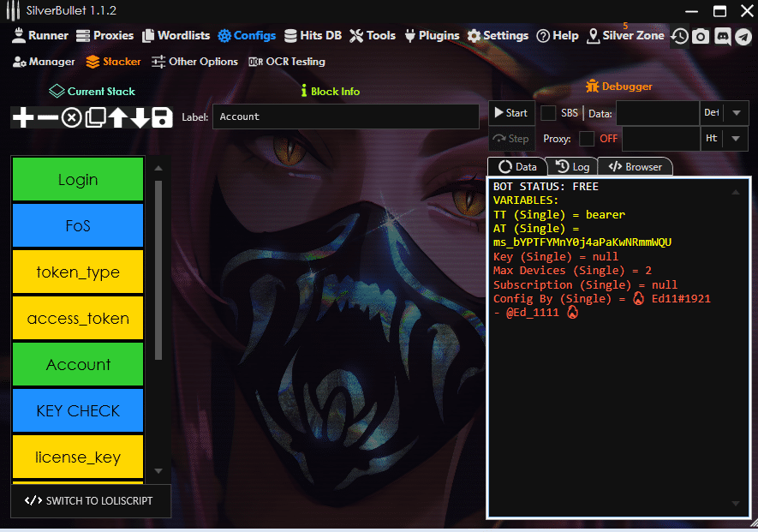The height and width of the screenshot is (532, 758).
Task: Open OCR Testing sub-tab
Action: (287, 62)
